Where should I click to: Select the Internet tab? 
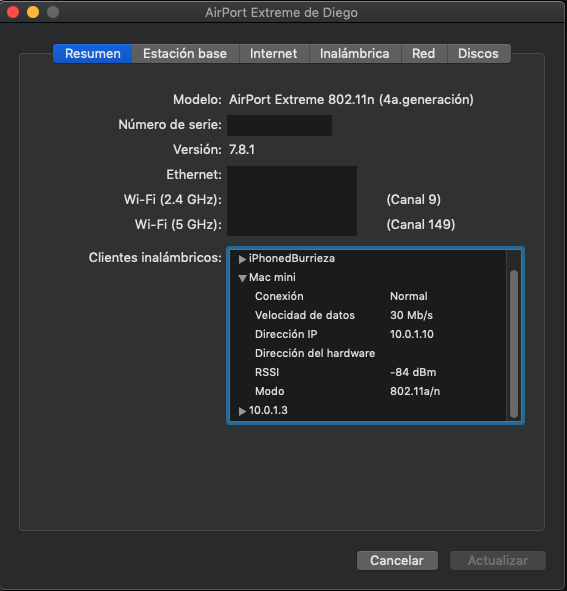[274, 54]
